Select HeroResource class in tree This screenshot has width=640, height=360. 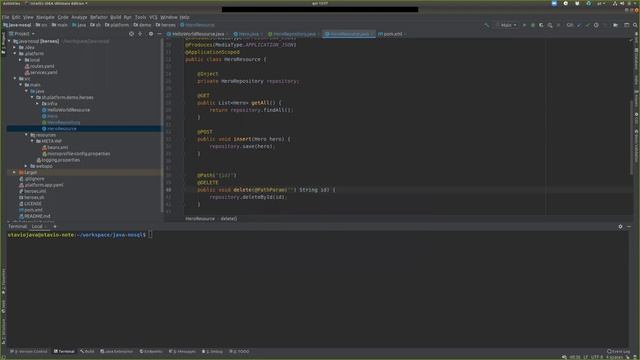click(x=60, y=129)
